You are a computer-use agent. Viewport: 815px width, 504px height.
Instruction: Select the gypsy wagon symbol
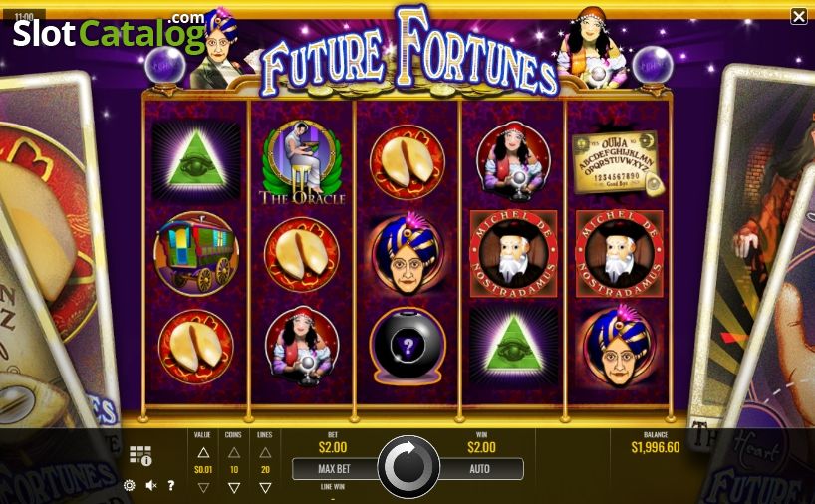[196, 254]
